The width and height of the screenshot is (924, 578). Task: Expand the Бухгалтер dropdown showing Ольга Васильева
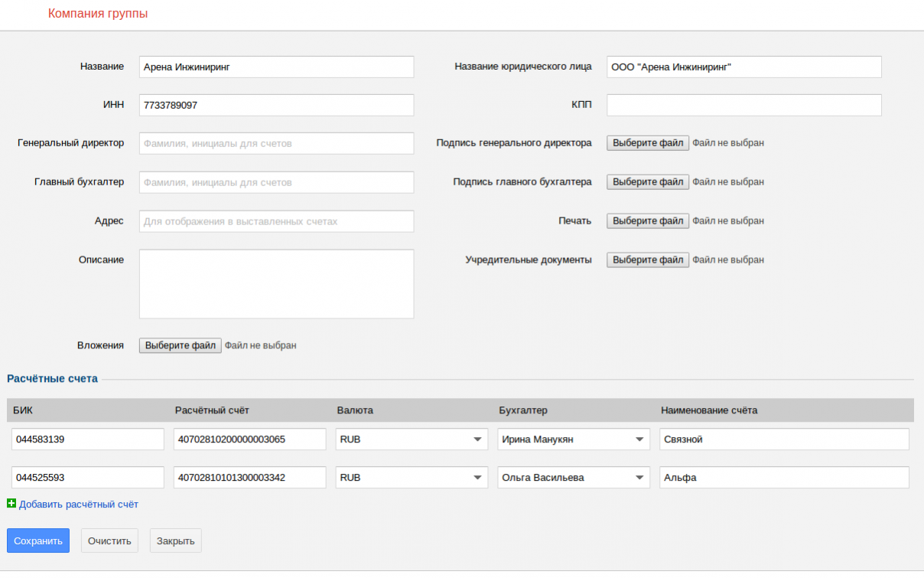(573, 478)
